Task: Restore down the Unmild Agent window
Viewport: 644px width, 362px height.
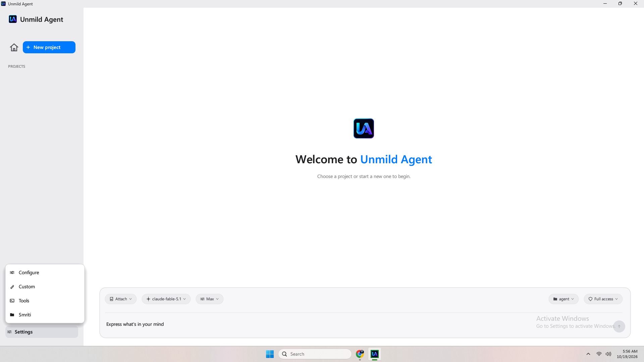Action: coord(620,4)
